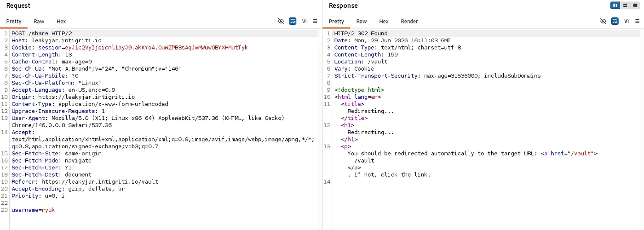Toggle hidden-items eye icon in Request panel

coord(281,21)
